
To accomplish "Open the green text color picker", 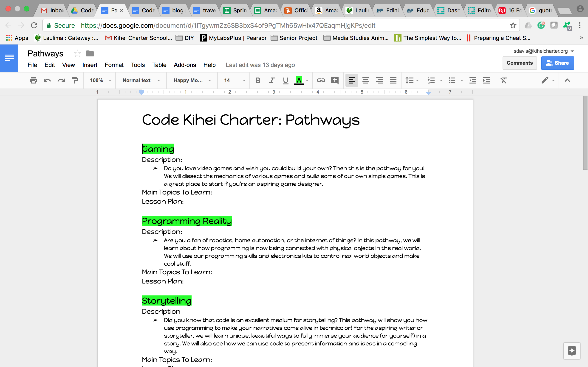I will [x=299, y=80].
